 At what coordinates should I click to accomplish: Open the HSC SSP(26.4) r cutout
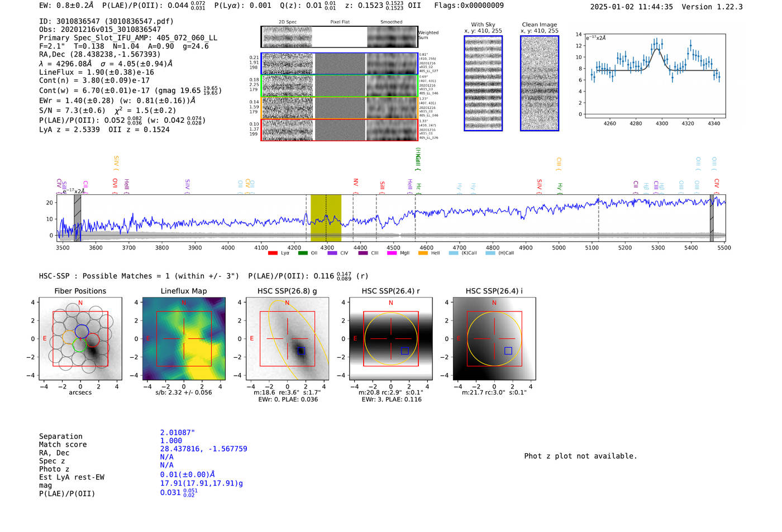[x=391, y=339]
